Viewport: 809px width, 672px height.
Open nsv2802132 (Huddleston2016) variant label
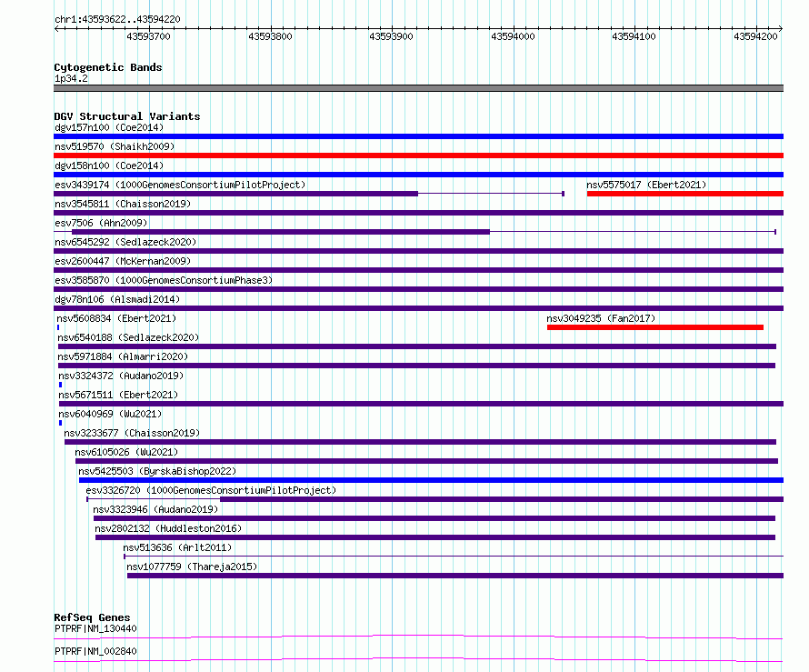coord(168,528)
